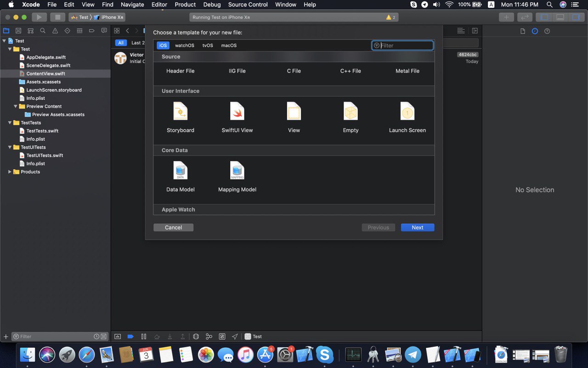The height and width of the screenshot is (368, 588).
Task: Select Header File template
Action: [x=181, y=71]
